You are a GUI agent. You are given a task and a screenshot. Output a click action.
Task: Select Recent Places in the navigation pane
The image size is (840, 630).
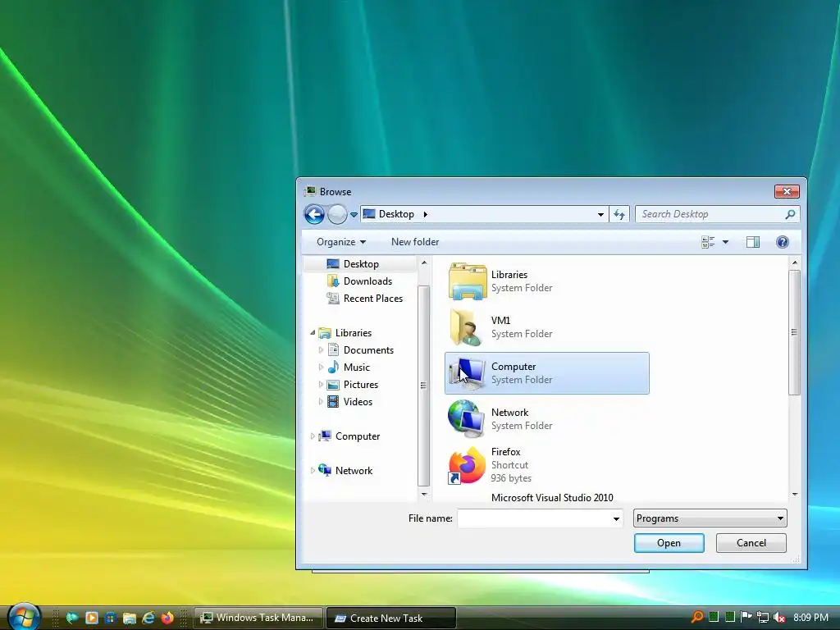[x=373, y=299]
